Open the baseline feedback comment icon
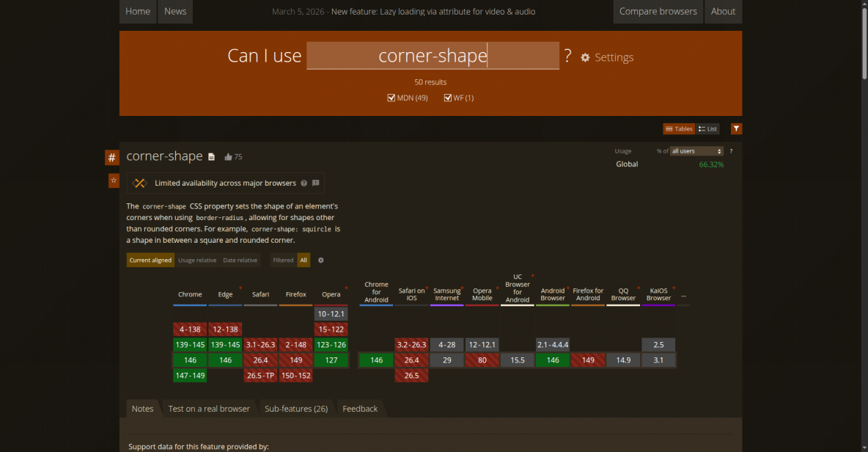Viewport: 868px width, 452px height. click(x=315, y=183)
